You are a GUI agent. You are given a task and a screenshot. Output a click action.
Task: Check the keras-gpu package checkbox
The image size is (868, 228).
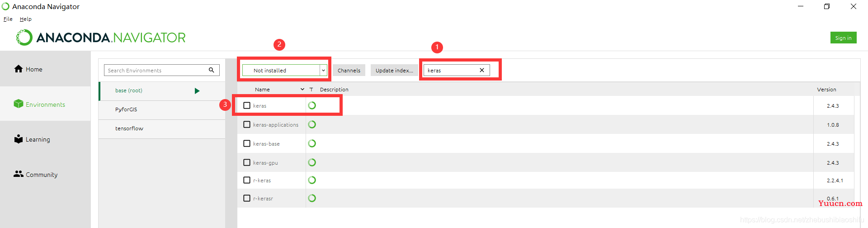click(x=247, y=162)
